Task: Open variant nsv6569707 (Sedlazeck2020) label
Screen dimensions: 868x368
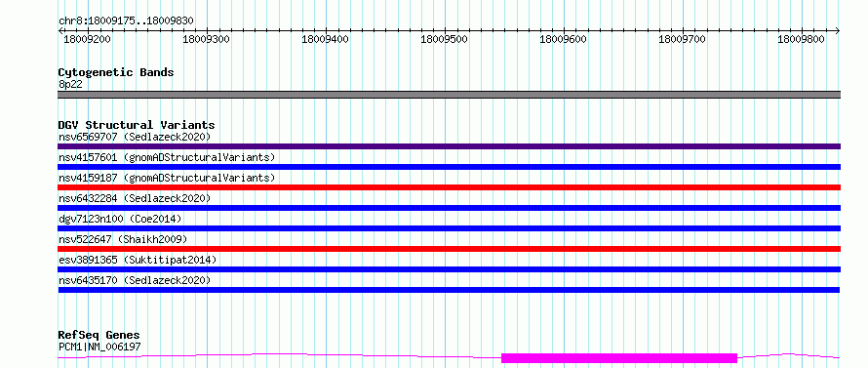Action: (135, 137)
